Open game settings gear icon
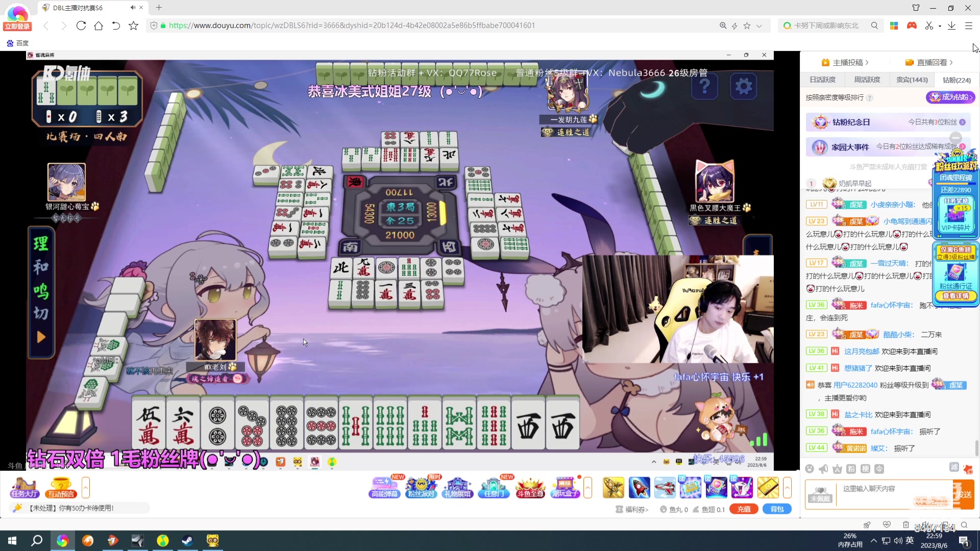 click(743, 86)
